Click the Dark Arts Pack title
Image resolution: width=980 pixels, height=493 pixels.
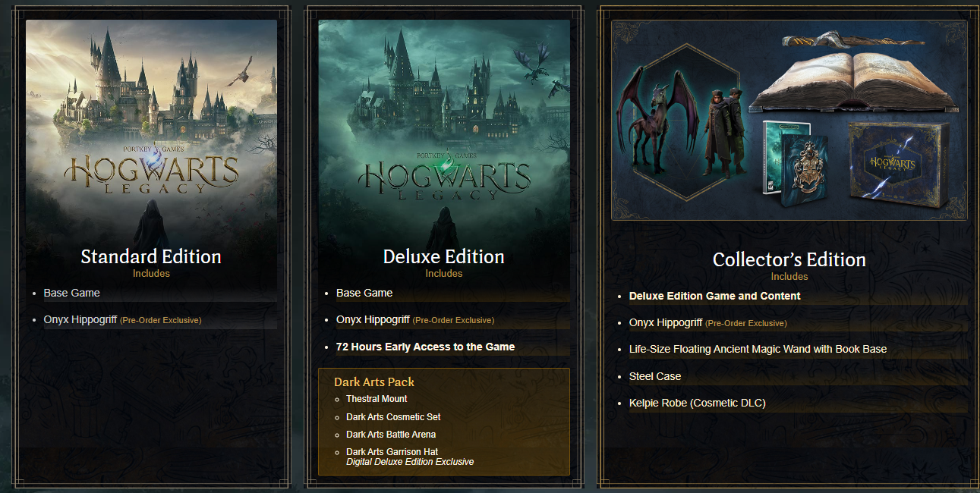tap(374, 382)
